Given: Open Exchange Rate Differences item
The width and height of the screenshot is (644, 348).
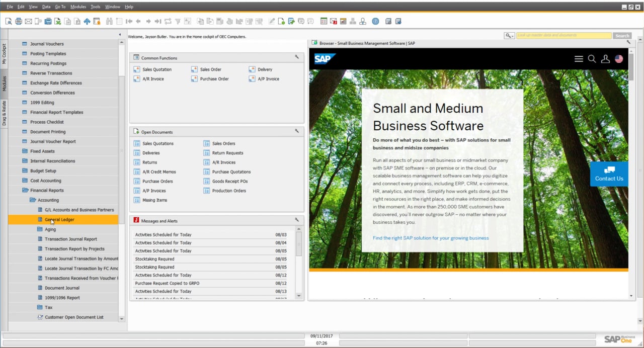Looking at the screenshot, I should [56, 83].
